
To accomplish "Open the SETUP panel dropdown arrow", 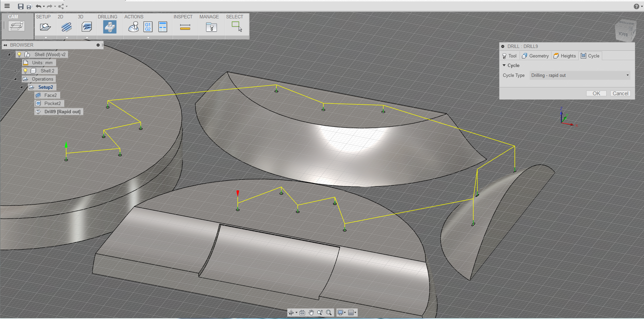I will (x=46, y=37).
